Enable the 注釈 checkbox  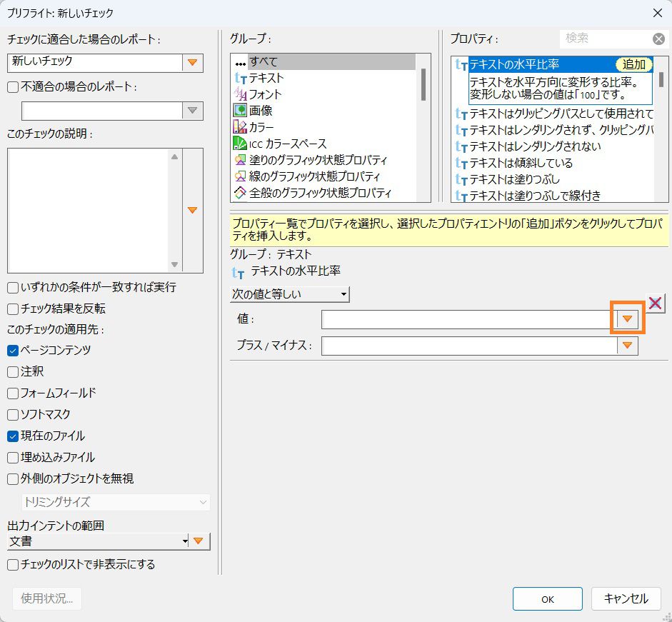pyautogui.click(x=12, y=371)
